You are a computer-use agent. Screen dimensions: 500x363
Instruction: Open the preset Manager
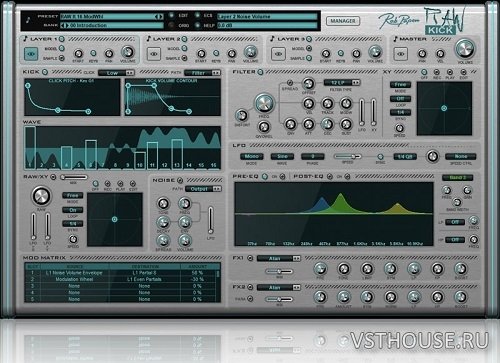(x=343, y=21)
